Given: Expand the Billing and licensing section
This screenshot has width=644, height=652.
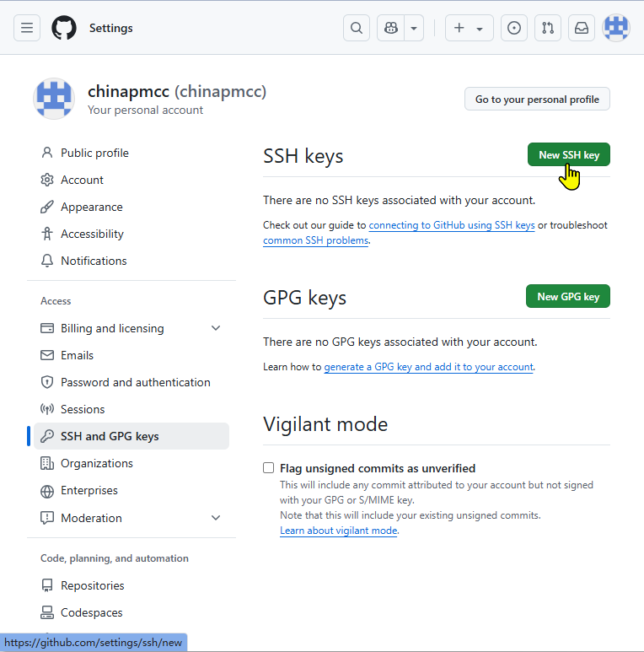Looking at the screenshot, I should click(216, 328).
